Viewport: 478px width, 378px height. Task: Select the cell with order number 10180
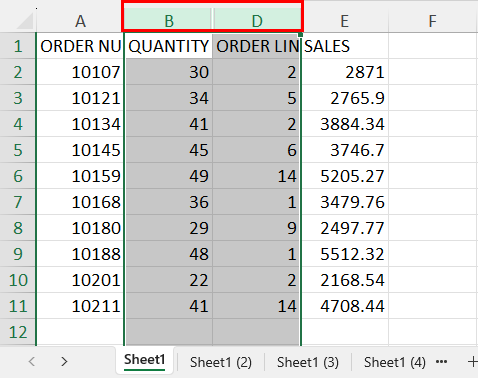[80, 228]
